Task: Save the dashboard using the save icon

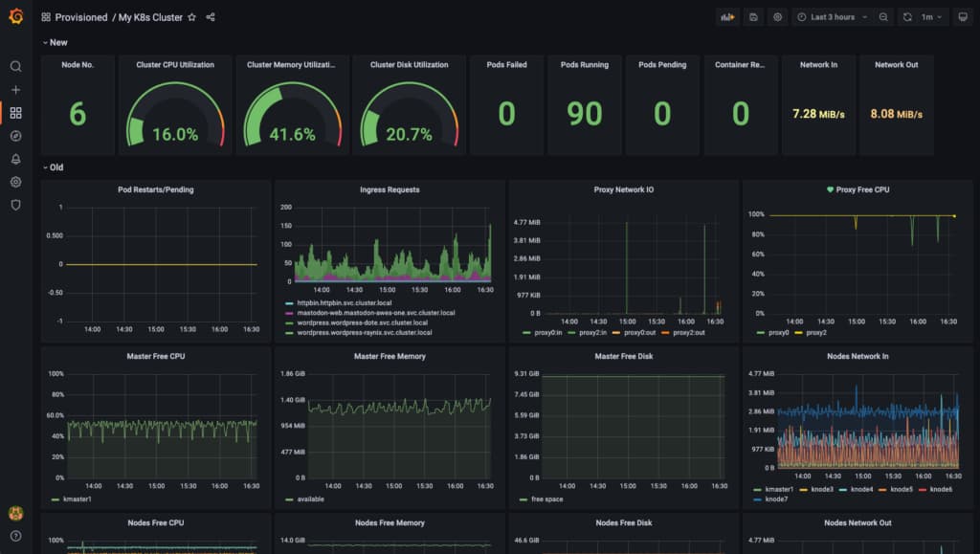Action: pyautogui.click(x=752, y=16)
